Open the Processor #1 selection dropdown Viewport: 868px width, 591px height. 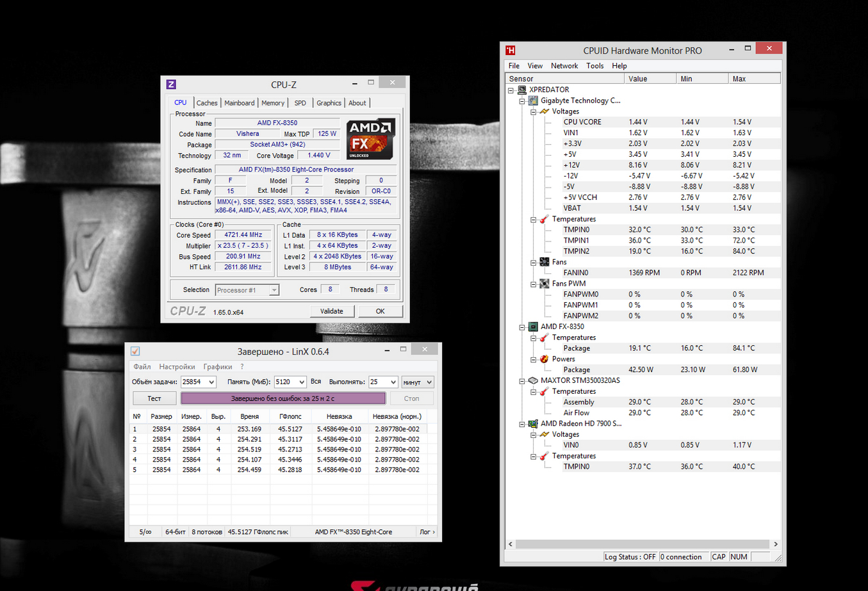point(274,290)
